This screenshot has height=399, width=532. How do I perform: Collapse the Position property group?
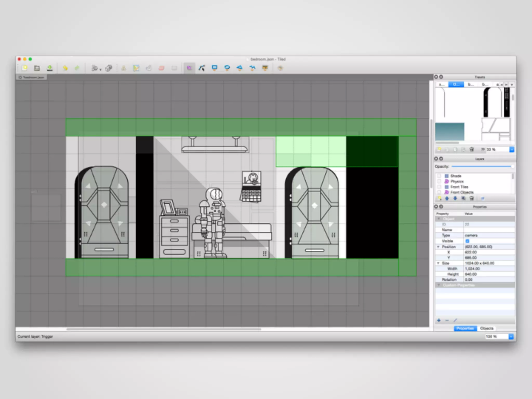pos(438,247)
